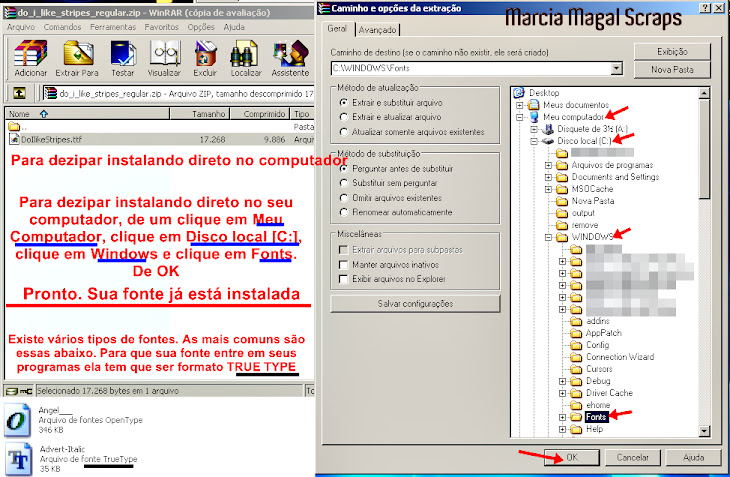Switch to the Avançado tab
Viewport: 730px width, 477px height.
coord(378,30)
